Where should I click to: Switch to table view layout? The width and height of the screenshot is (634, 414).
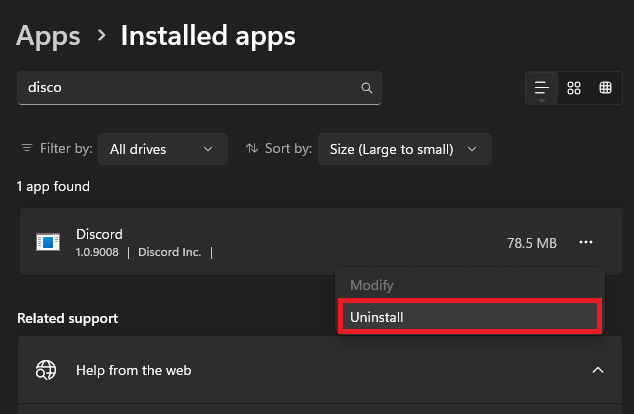(605, 88)
